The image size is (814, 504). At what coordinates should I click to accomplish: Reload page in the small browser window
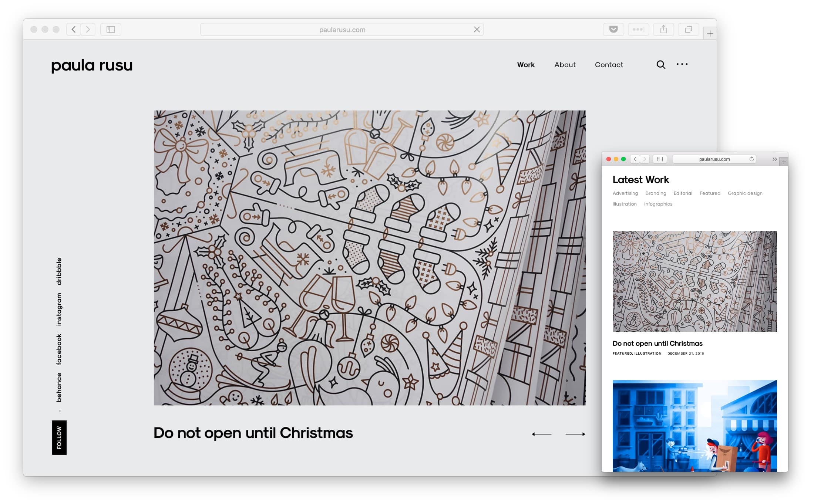(751, 159)
